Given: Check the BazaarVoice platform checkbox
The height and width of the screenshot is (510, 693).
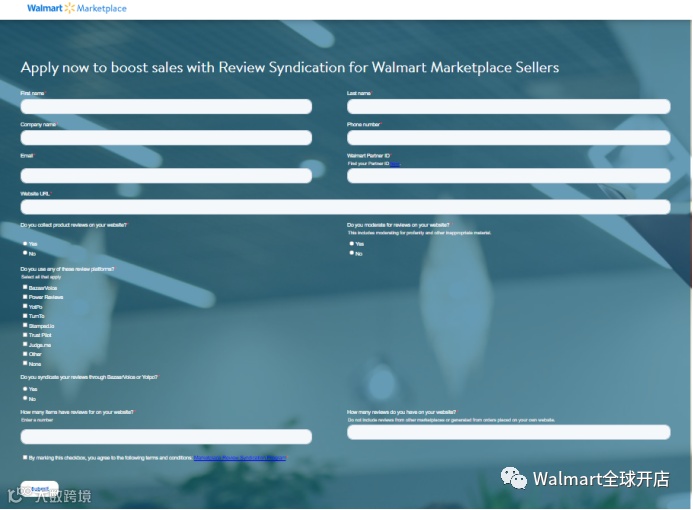Looking at the screenshot, I should pyautogui.click(x=25, y=287).
